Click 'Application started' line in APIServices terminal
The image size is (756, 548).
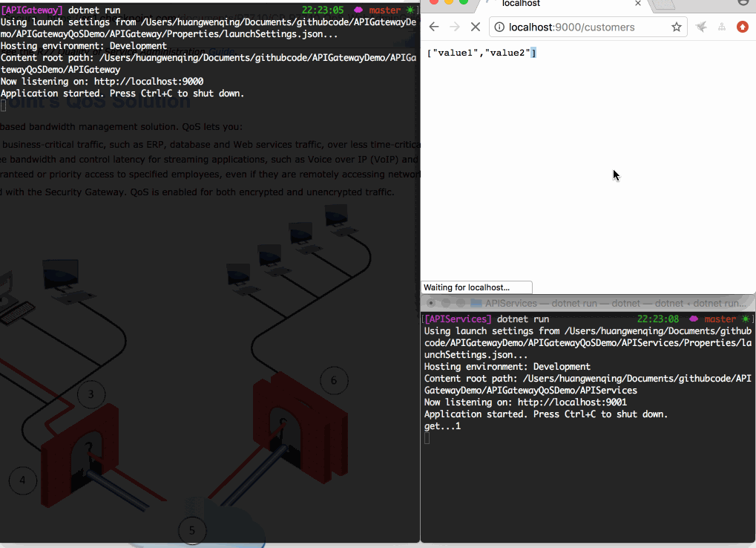546,414
